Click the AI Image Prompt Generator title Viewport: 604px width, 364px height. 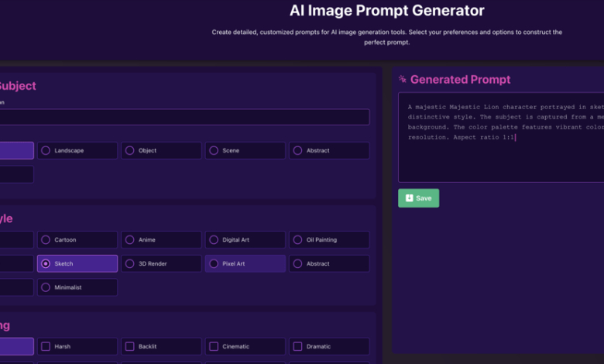click(386, 11)
